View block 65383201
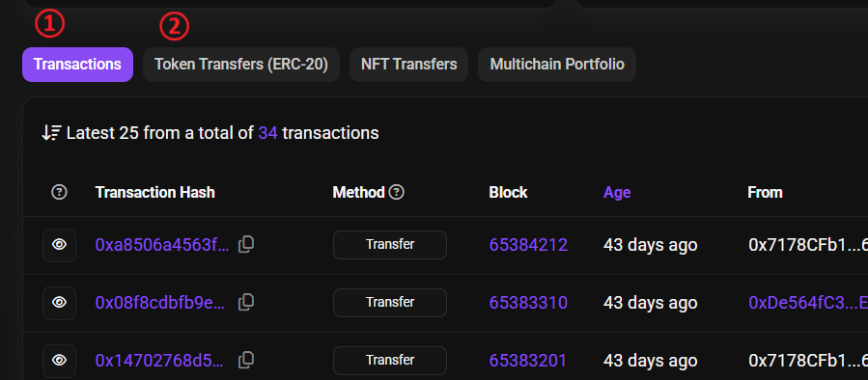Viewport: 868px width, 380px height. point(528,361)
